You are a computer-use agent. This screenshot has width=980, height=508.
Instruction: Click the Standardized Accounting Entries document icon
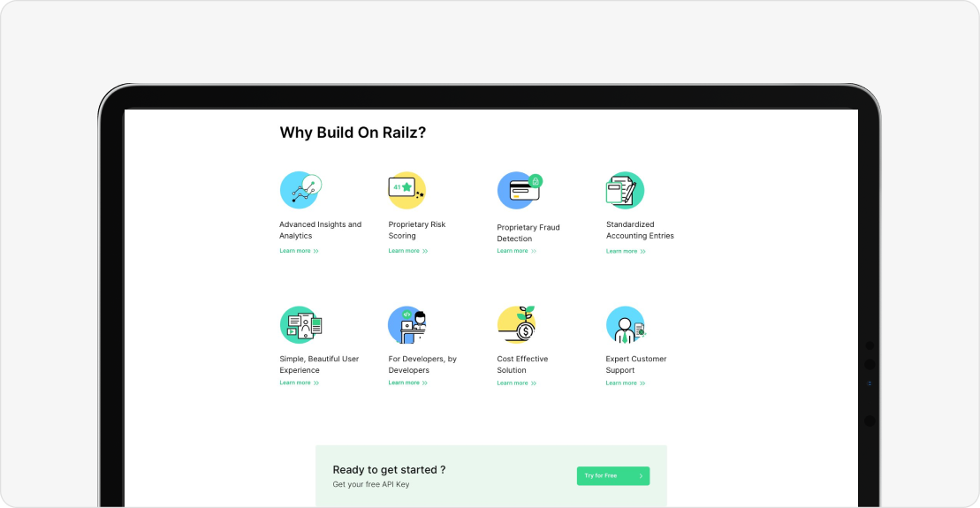pyautogui.click(x=625, y=190)
